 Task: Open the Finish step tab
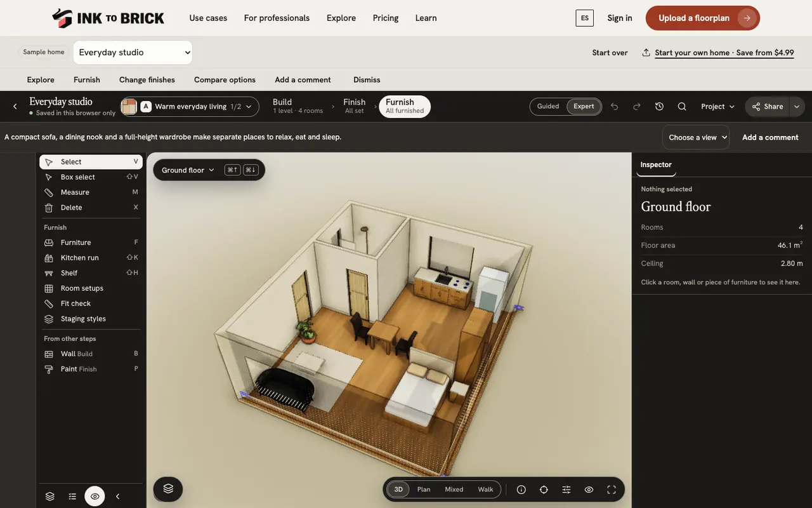pos(354,106)
